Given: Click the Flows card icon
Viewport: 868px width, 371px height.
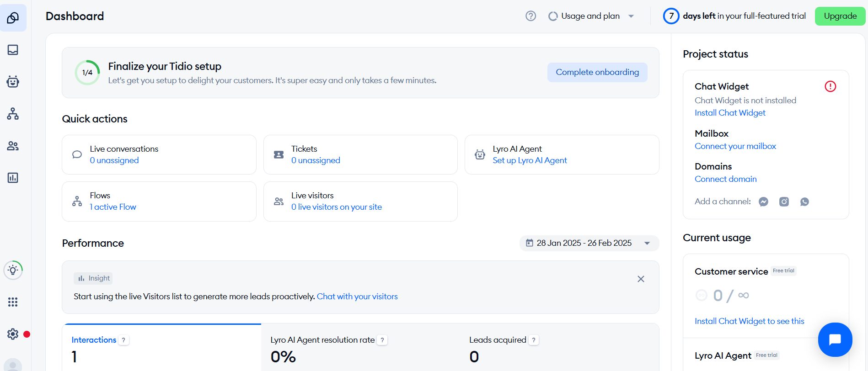Looking at the screenshot, I should (77, 201).
